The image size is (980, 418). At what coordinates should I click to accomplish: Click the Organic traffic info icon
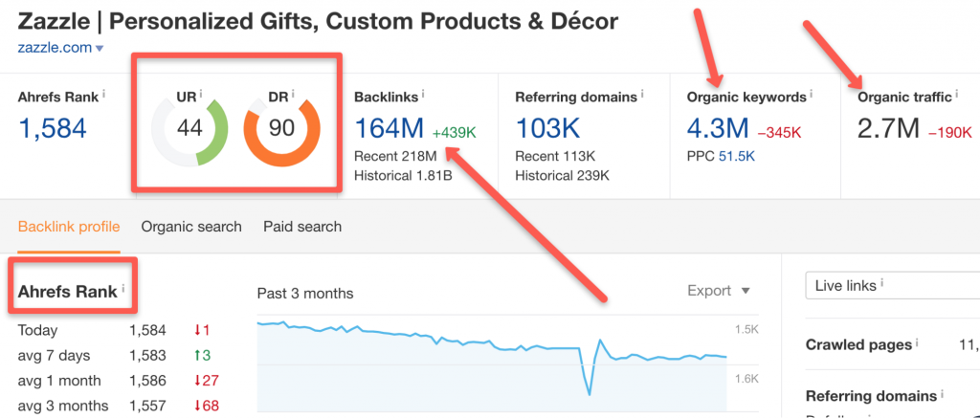pos(957,95)
